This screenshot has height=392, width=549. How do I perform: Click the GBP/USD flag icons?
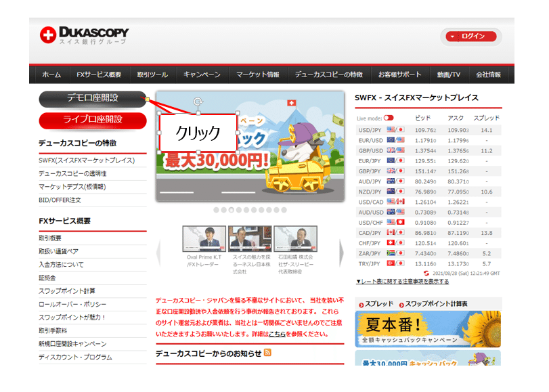pyautogui.click(x=395, y=150)
